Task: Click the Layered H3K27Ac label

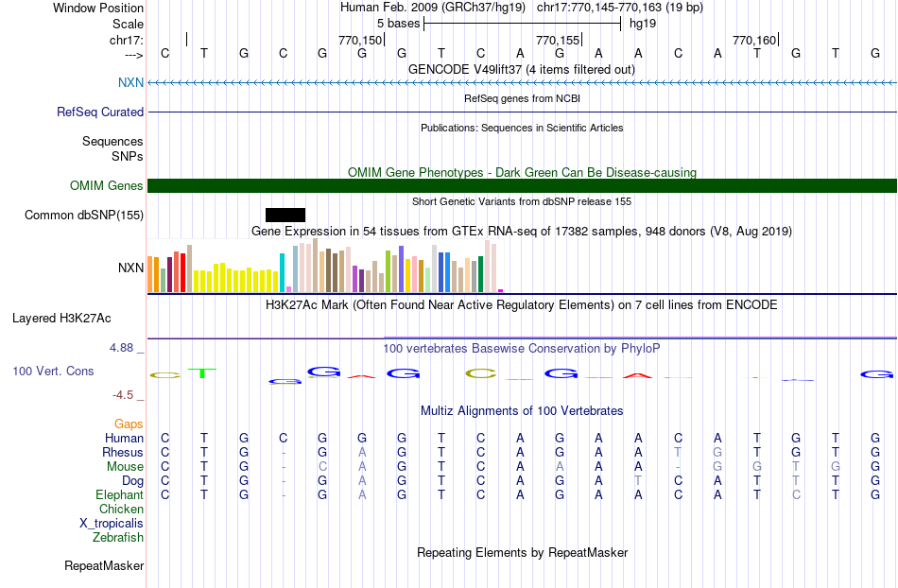Action: (x=61, y=318)
